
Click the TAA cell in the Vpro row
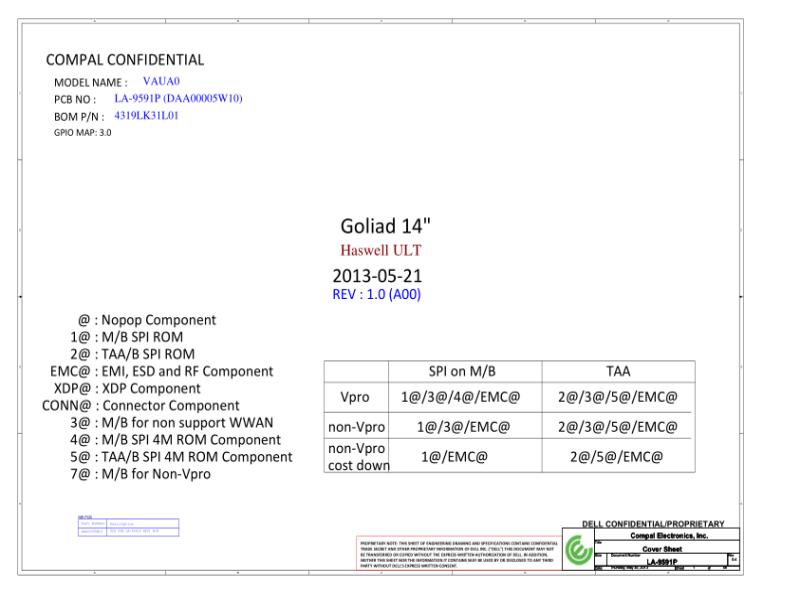click(618, 397)
